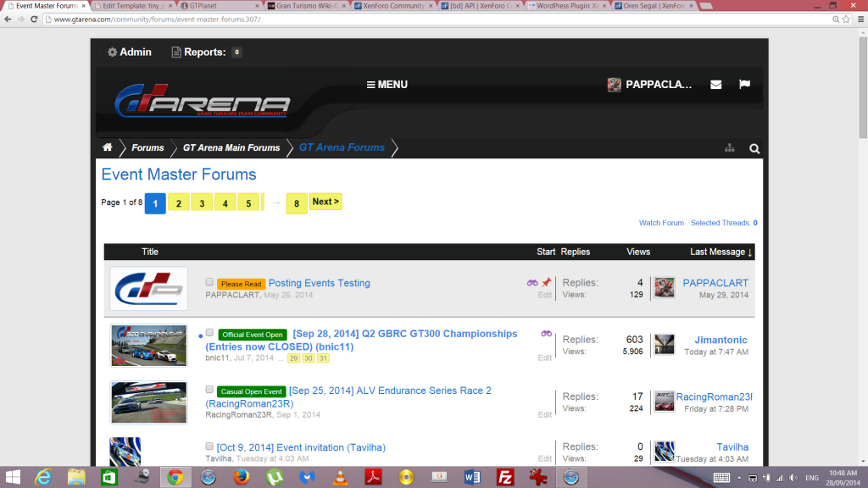The height and width of the screenshot is (488, 868).
Task: Go to page 2 of the forum
Action: (179, 203)
